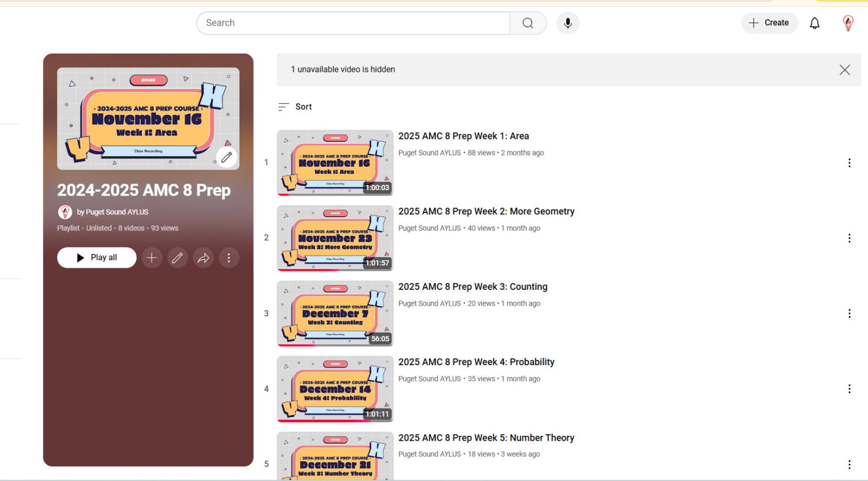The width and height of the screenshot is (868, 481).
Task: Click channel name under Week 3 video
Action: [429, 304]
